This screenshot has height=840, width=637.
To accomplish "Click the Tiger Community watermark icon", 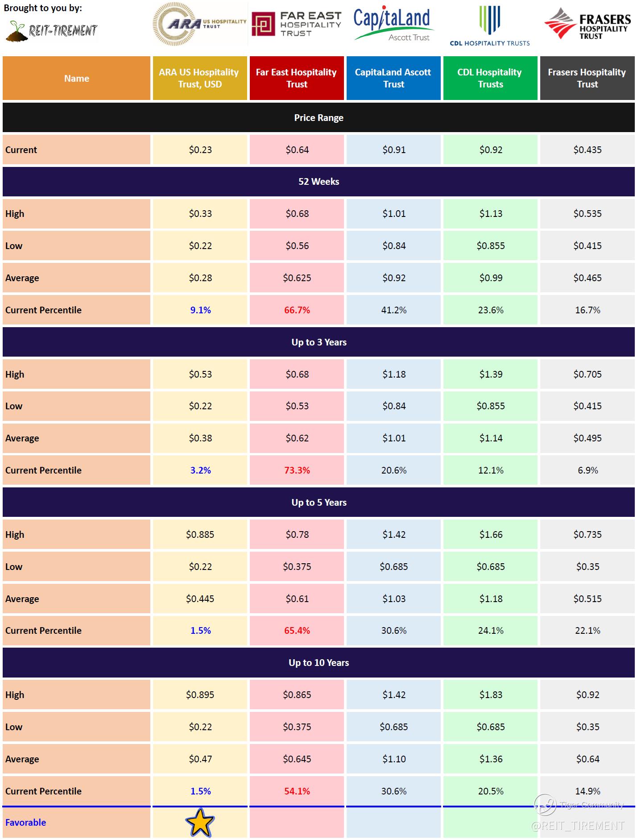I will [x=545, y=805].
